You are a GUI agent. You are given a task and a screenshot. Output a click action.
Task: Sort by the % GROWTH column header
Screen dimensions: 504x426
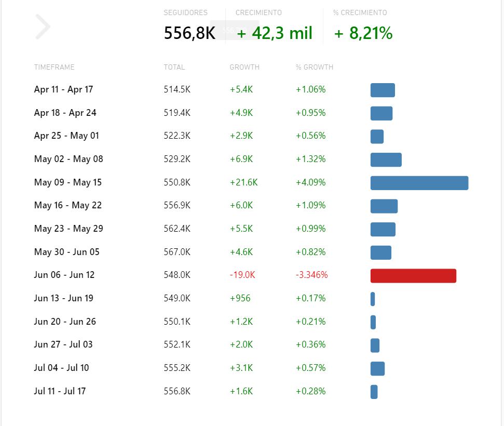[x=315, y=67]
